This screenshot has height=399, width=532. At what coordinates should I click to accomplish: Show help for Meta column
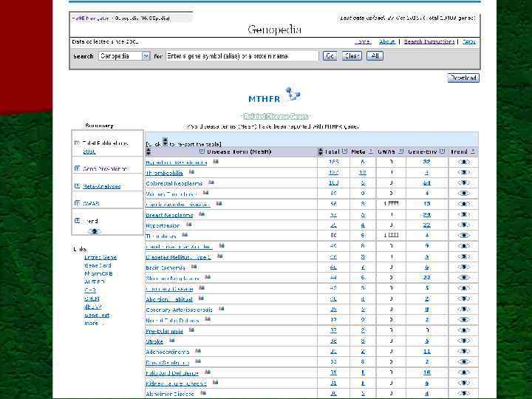[x=371, y=151]
